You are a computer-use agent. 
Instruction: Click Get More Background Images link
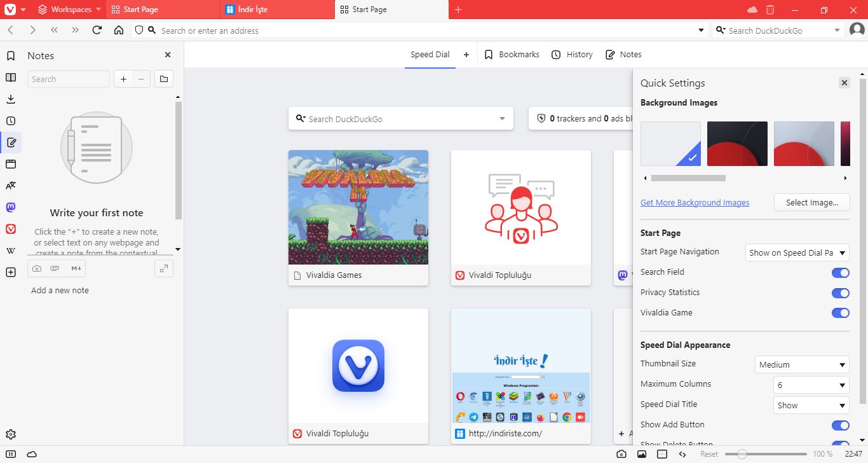tap(695, 203)
